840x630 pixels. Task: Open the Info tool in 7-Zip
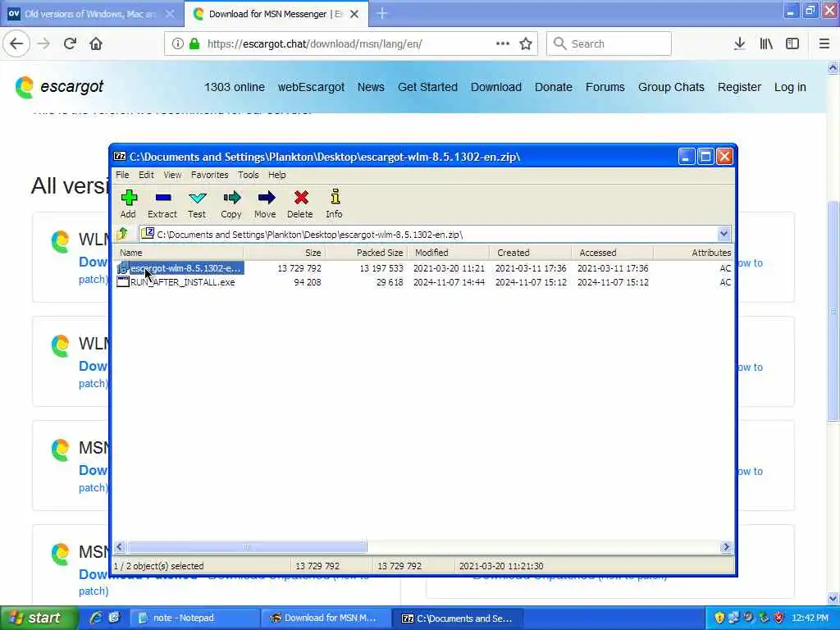(335, 204)
